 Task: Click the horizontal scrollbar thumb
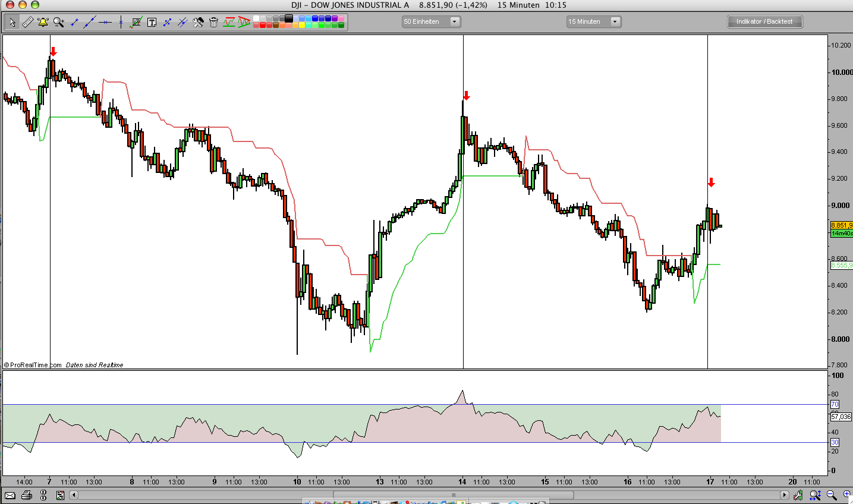(454, 495)
